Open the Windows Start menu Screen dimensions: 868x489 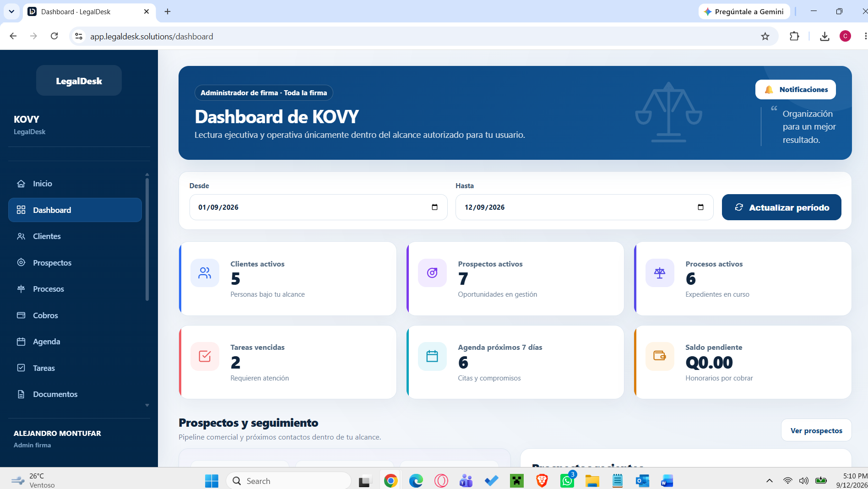pos(212,481)
